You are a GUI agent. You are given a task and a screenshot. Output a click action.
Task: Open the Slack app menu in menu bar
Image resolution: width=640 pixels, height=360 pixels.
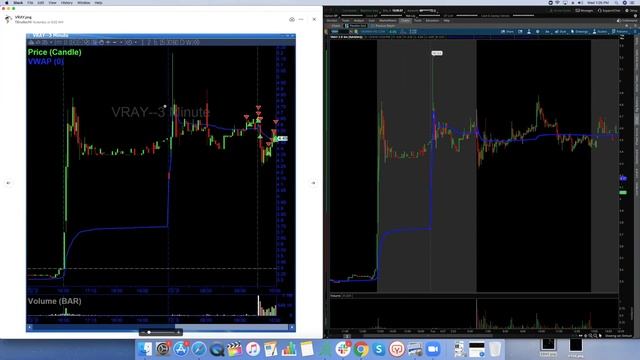[x=18, y=2]
